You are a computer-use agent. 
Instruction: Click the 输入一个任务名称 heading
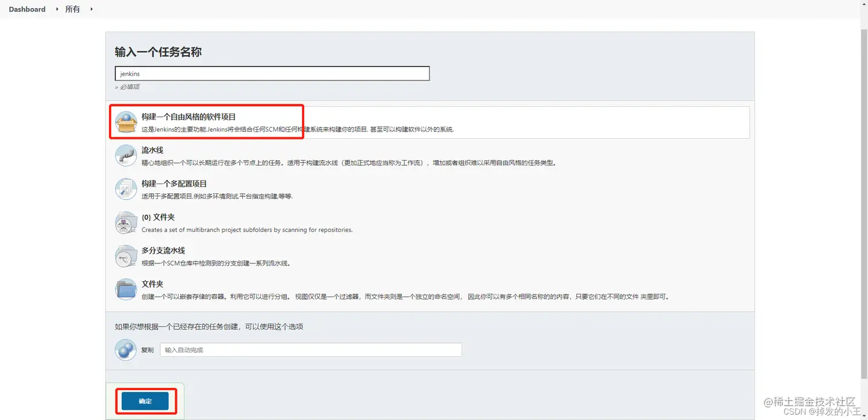point(158,52)
